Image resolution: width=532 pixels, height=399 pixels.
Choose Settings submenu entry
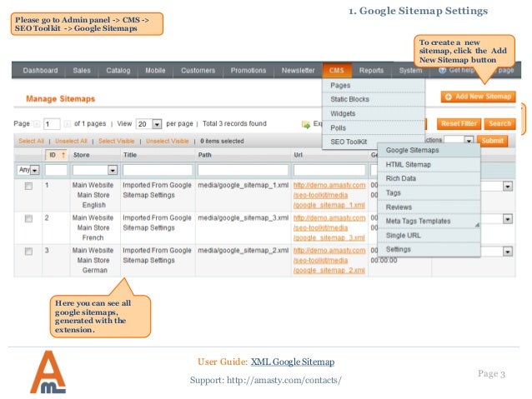tap(429, 249)
